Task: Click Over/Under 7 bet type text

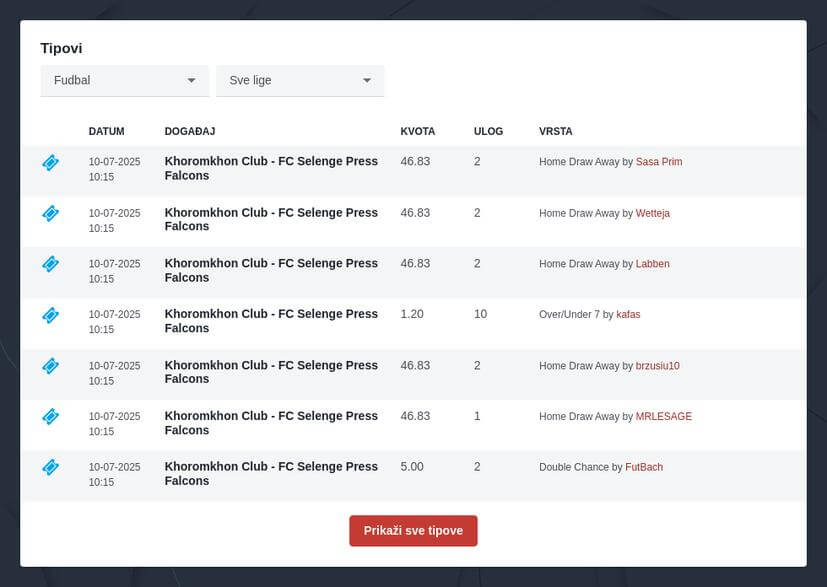Action: pos(569,314)
